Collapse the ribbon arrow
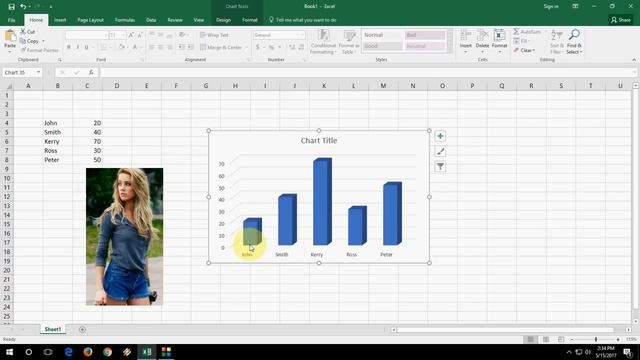 (x=634, y=60)
